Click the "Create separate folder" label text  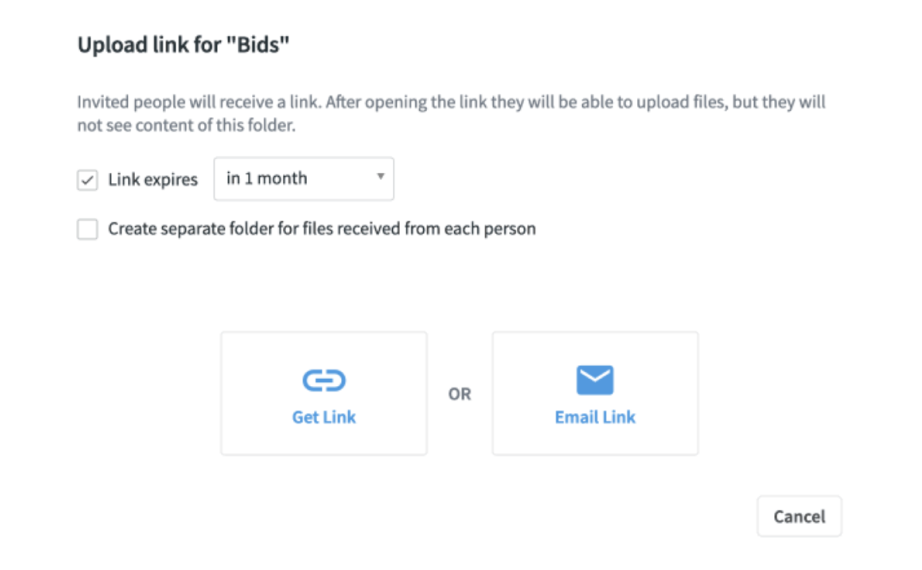coord(322,229)
